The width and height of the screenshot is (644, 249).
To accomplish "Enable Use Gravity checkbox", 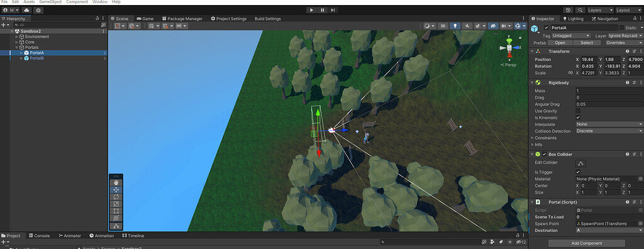I will [579, 111].
